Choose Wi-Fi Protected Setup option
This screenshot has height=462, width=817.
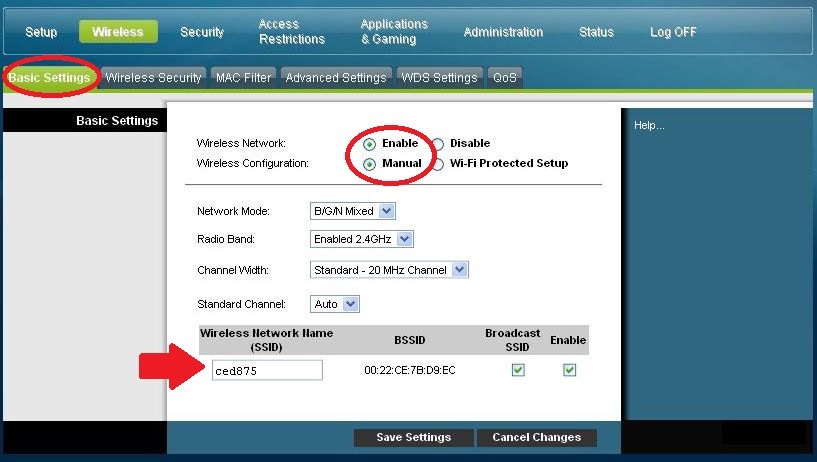tap(438, 165)
